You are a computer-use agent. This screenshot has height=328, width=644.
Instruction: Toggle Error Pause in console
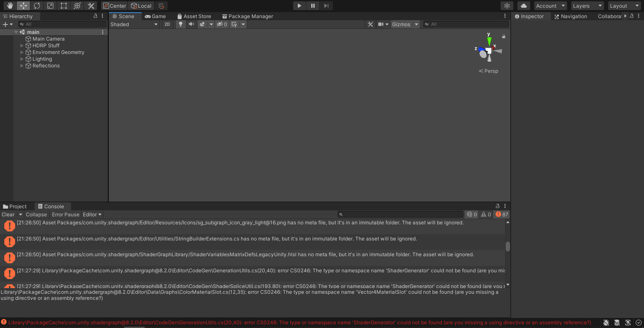65,215
